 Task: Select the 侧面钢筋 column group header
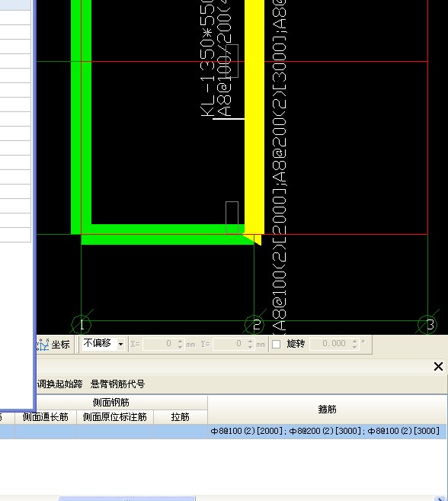click(x=111, y=403)
